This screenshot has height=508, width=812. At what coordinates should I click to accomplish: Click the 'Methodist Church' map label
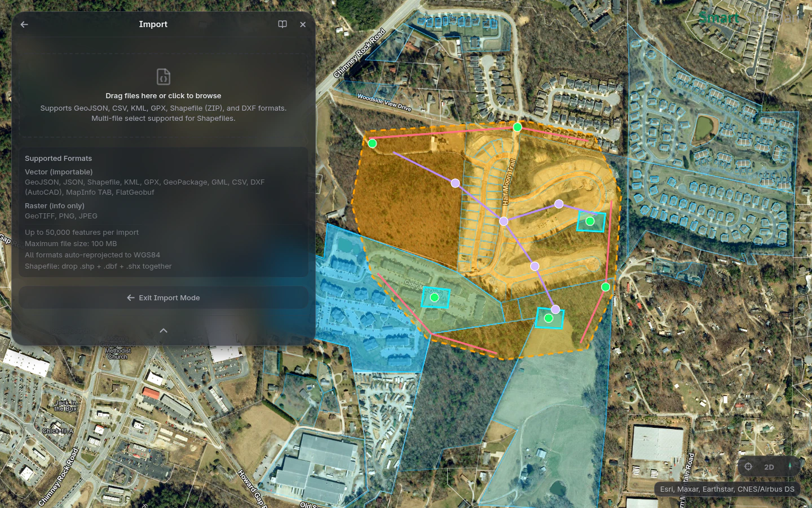[x=118, y=353]
